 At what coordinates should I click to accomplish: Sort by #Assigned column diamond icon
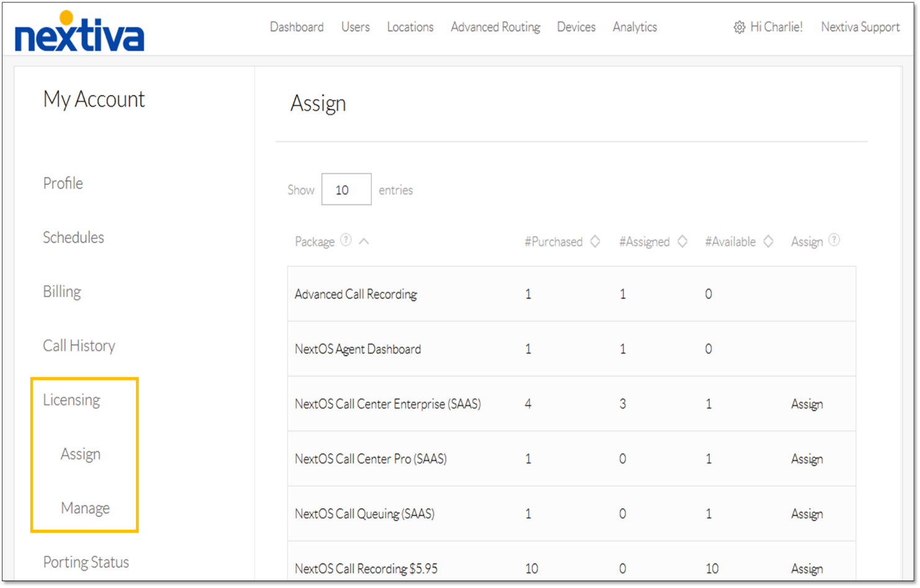[x=682, y=241]
